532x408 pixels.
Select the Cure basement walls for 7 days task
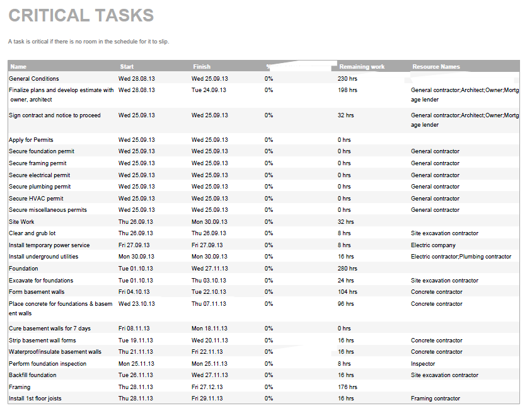50,329
